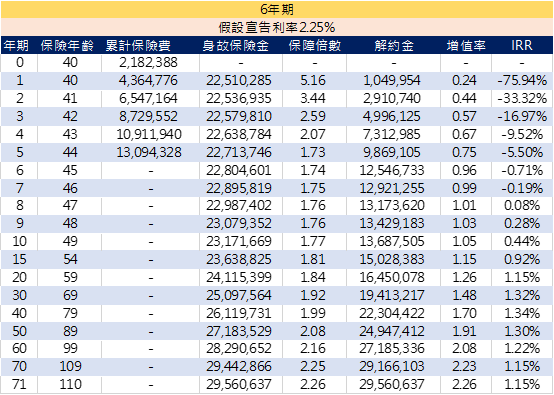Click death benefit value 22,804,601
This screenshot has height=395, width=554.
pyautogui.click(x=239, y=171)
